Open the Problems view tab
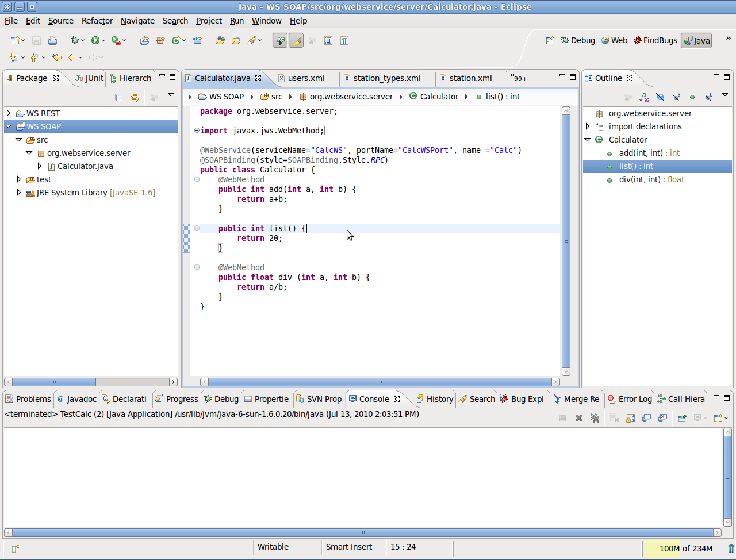736x560 pixels. pyautogui.click(x=28, y=399)
